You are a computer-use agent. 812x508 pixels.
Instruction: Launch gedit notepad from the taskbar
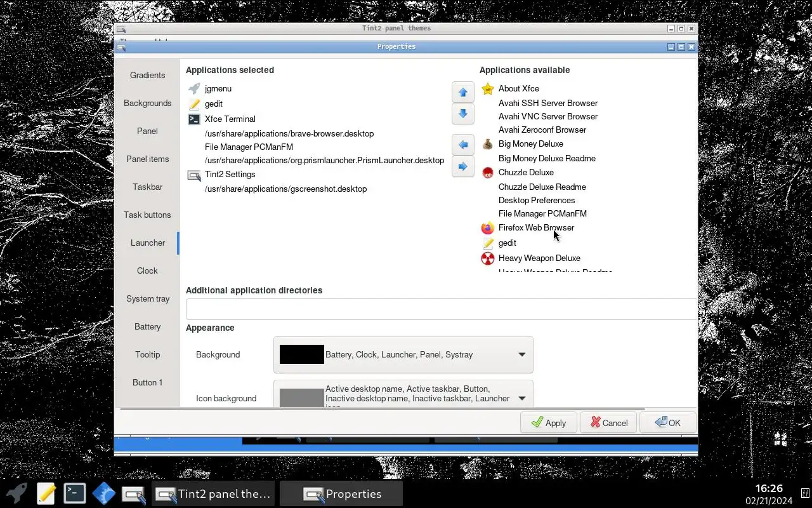(46, 493)
